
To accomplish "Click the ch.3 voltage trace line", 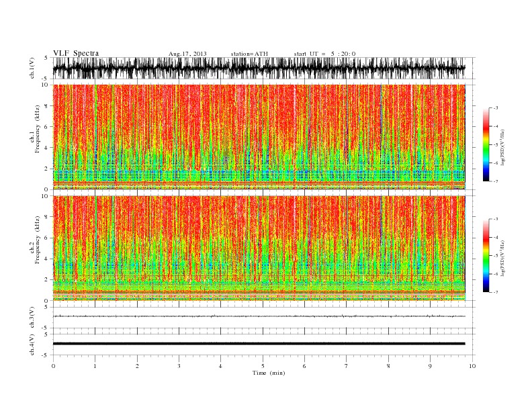I will point(259,316).
